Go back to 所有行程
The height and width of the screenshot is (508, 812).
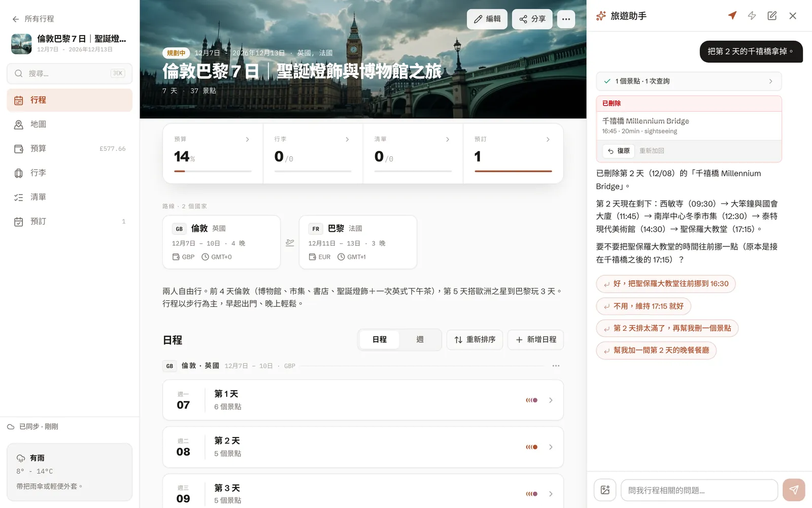point(33,19)
